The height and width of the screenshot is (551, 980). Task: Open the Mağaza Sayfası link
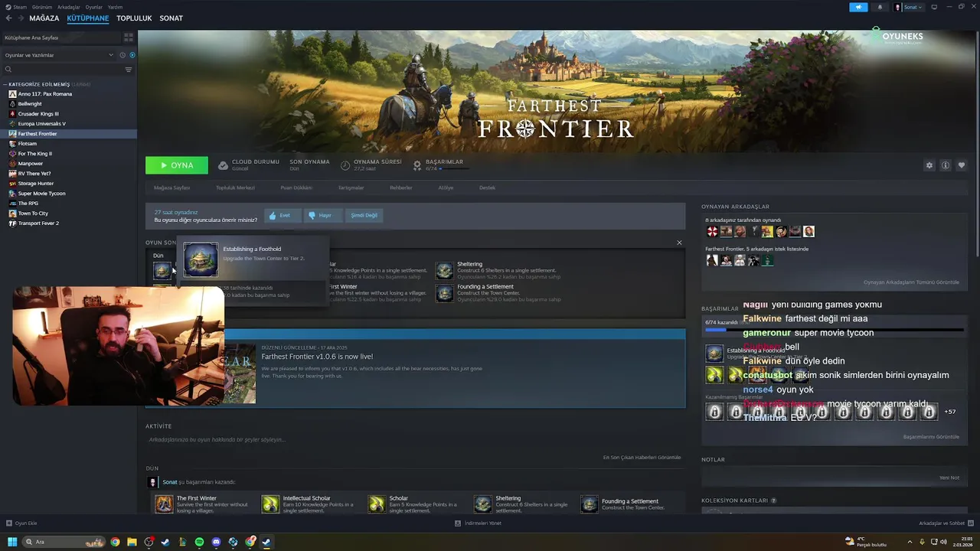pos(171,187)
